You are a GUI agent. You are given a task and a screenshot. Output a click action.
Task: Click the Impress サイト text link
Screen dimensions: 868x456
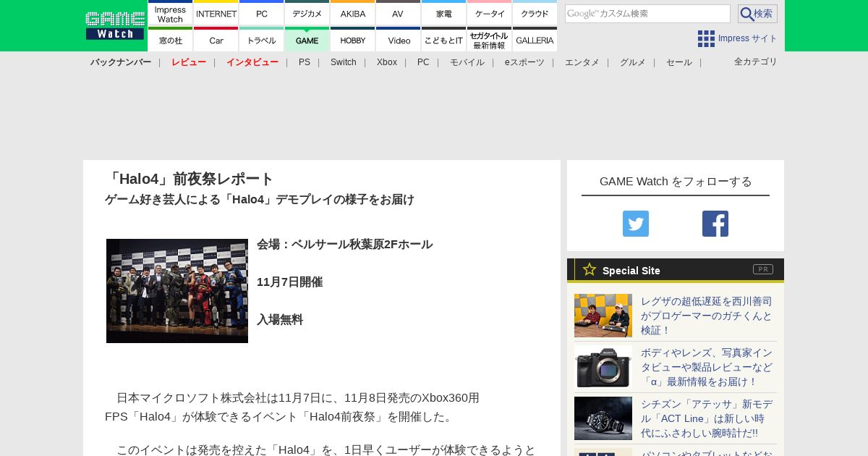coord(748,38)
